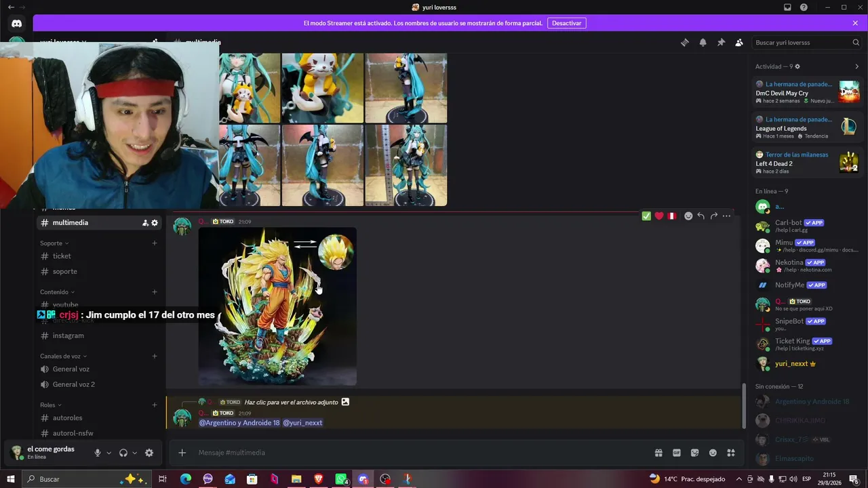Viewport: 868px width, 488px height.
Task: Toggle headphone deafen in user panel
Action: point(123,453)
